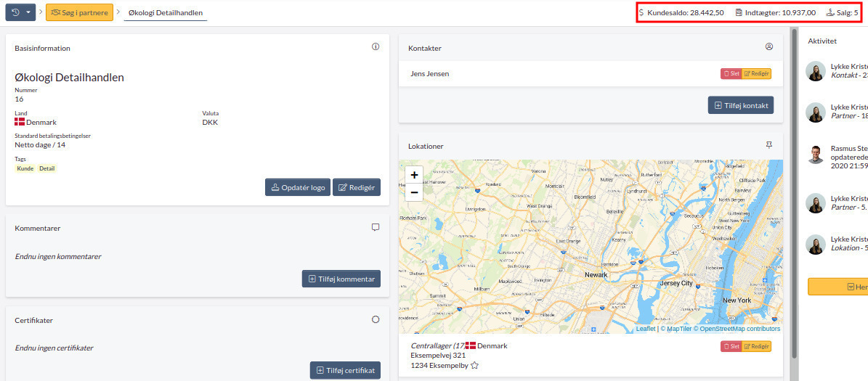This screenshot has width=868, height=381.
Task: Open the history dropdown in breadcrumb
Action: (x=20, y=12)
